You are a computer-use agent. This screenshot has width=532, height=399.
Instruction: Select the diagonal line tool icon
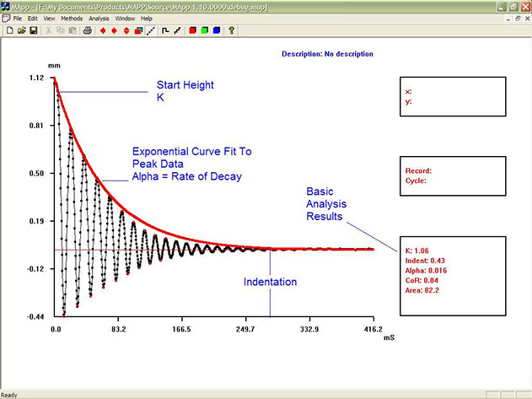coord(150,30)
